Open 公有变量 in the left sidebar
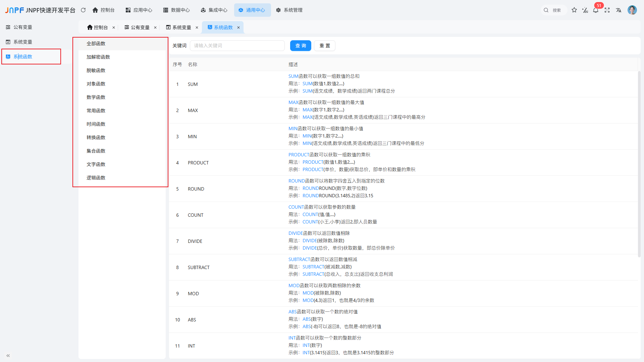 tap(23, 27)
